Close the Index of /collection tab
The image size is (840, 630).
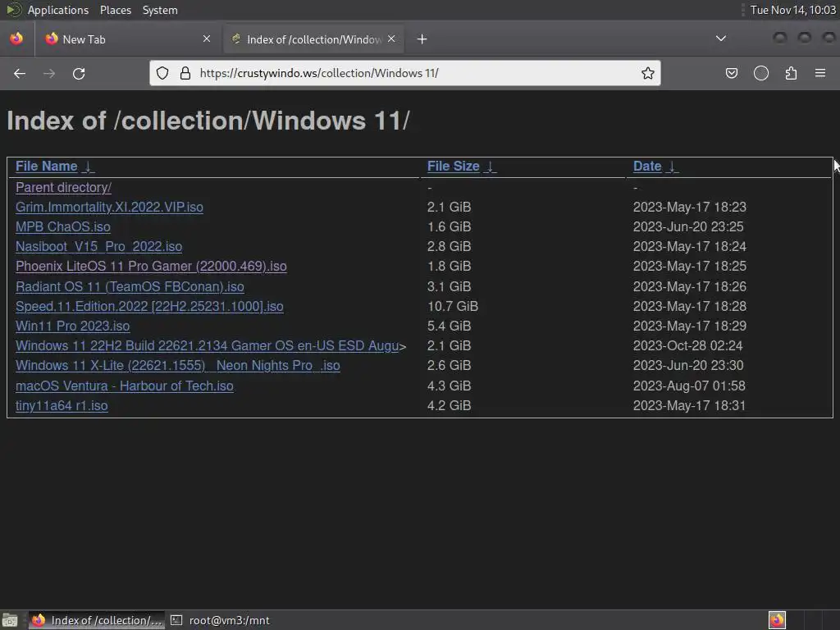(x=391, y=39)
